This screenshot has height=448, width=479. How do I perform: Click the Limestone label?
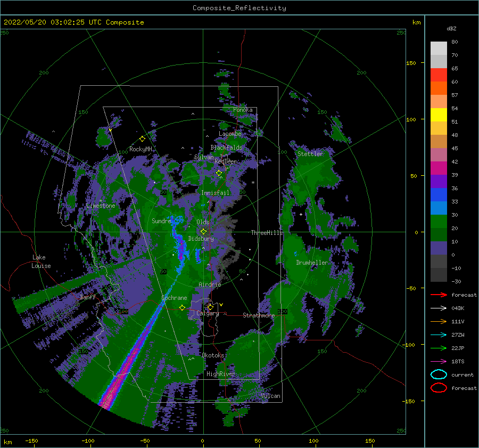(x=101, y=206)
